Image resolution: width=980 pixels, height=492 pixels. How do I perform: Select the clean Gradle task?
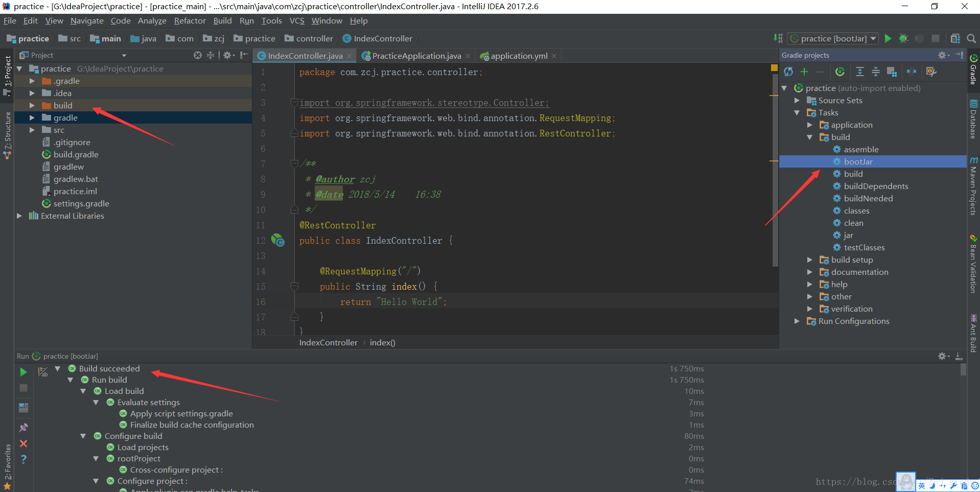[853, 223]
